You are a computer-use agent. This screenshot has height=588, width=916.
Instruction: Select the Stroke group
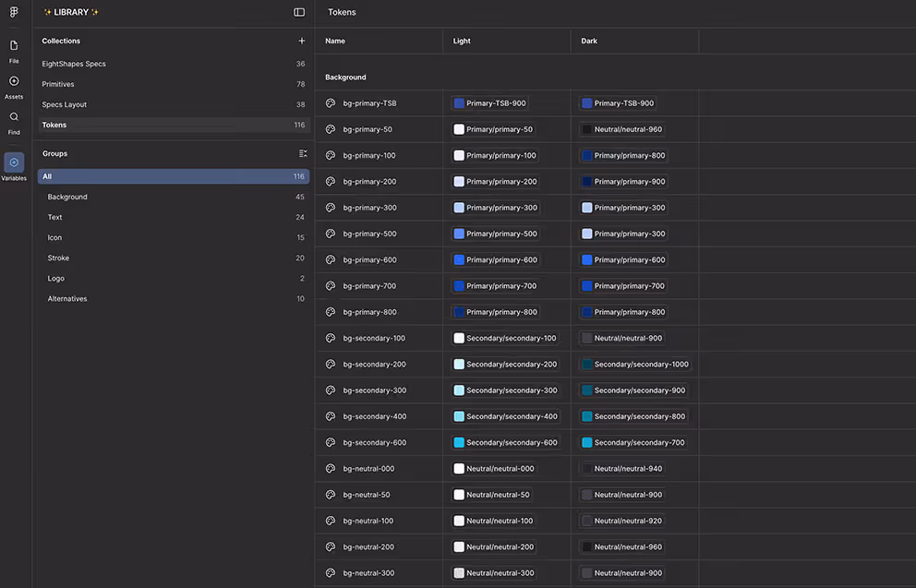pyautogui.click(x=174, y=258)
